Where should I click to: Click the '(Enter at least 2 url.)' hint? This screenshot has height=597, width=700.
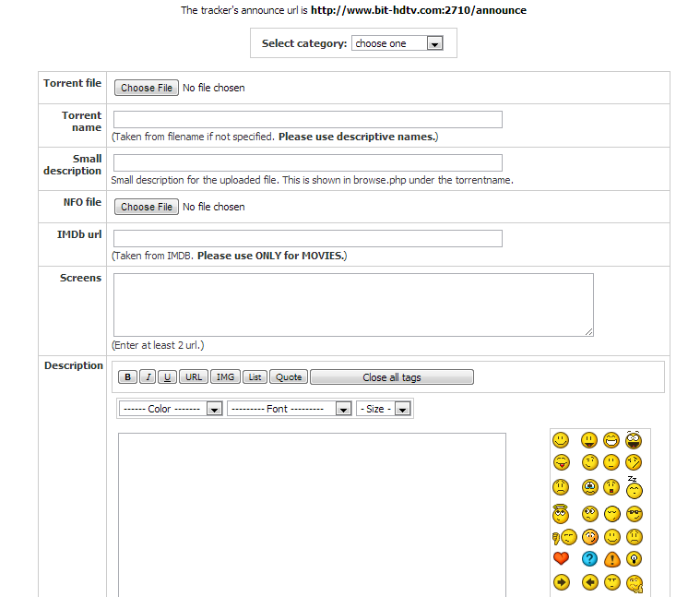coord(158,345)
